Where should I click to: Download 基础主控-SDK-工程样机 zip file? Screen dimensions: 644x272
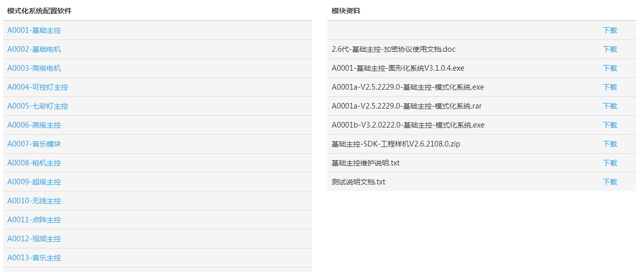coord(610,144)
